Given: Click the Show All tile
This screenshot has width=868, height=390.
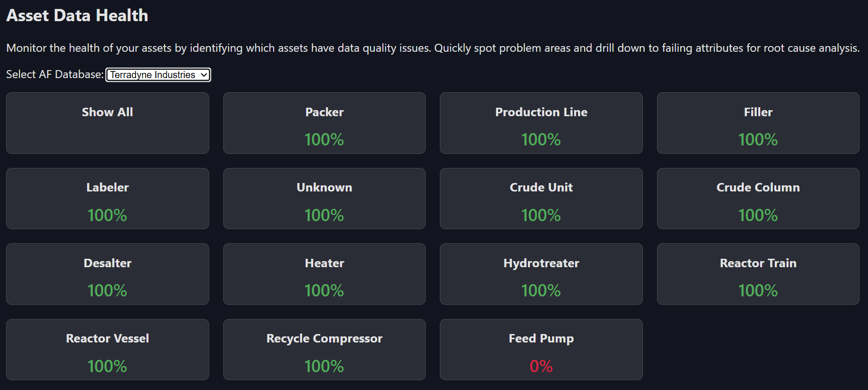Looking at the screenshot, I should pos(107,123).
